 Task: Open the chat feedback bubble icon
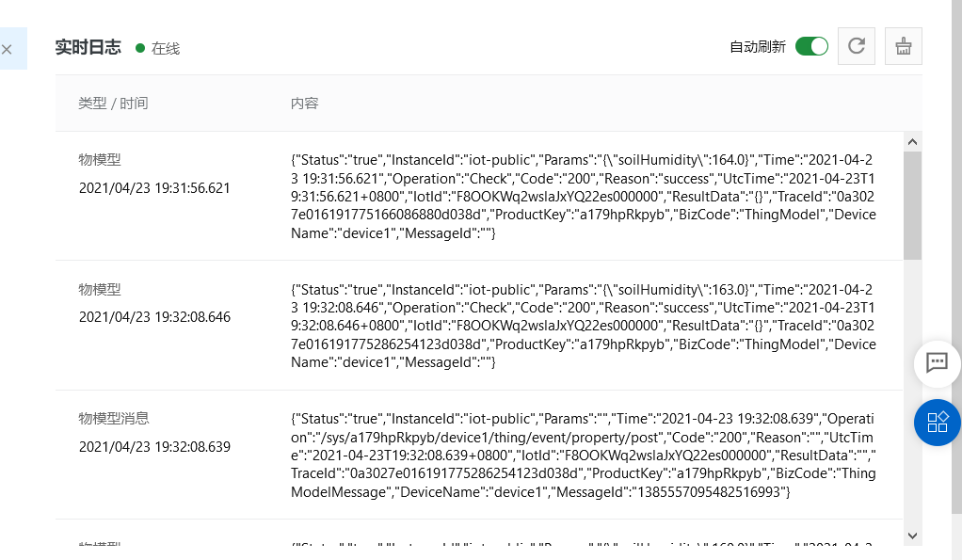(937, 363)
